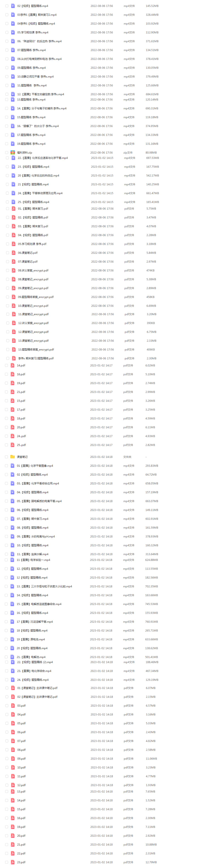Click the video icon of 19【直播】原电池.mp4
The image size is (207, 868).
tap(13, 639)
